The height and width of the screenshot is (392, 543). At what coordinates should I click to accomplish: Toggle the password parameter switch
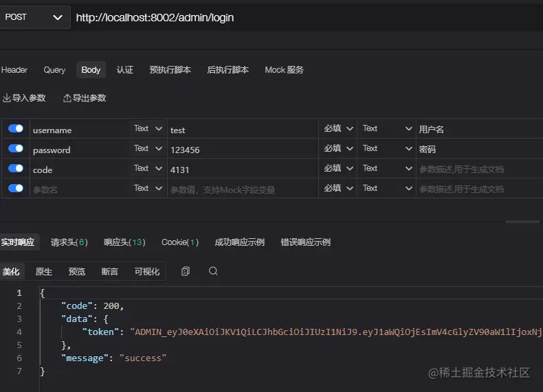pyautogui.click(x=16, y=148)
